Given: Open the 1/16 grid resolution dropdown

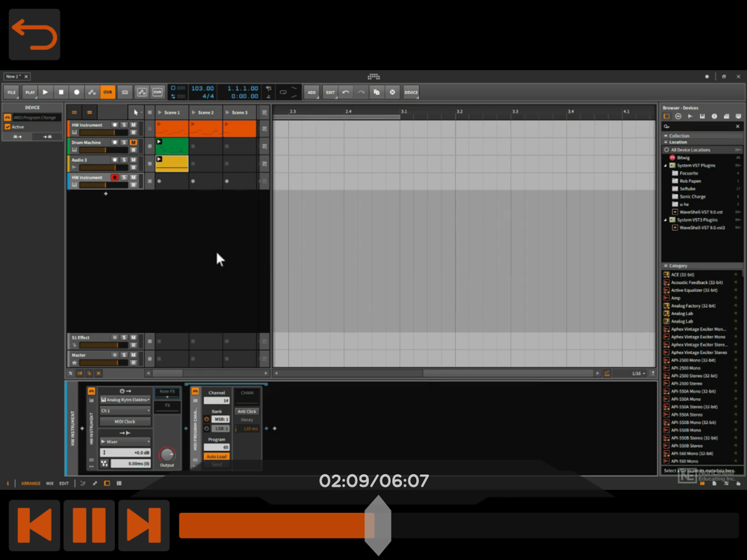Looking at the screenshot, I should [638, 373].
